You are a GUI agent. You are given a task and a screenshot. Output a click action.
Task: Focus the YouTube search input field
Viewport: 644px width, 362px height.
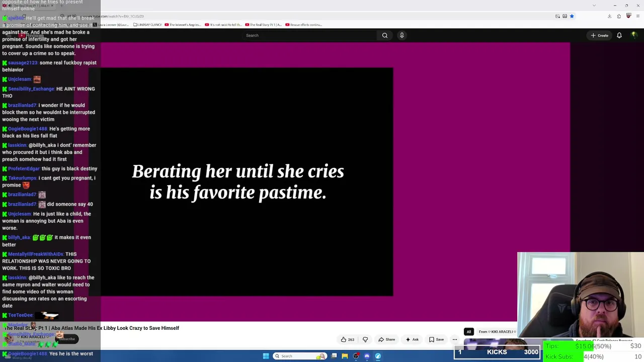(309, 35)
